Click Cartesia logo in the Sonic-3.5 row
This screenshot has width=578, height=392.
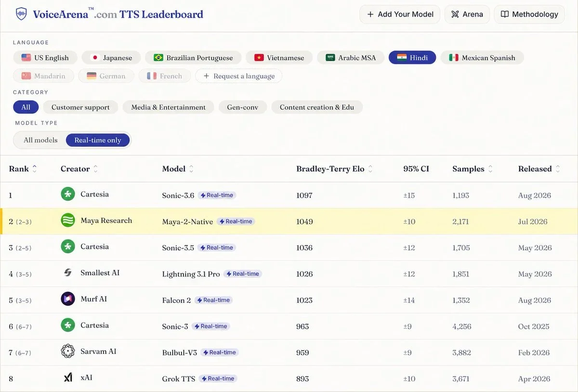[x=68, y=247]
